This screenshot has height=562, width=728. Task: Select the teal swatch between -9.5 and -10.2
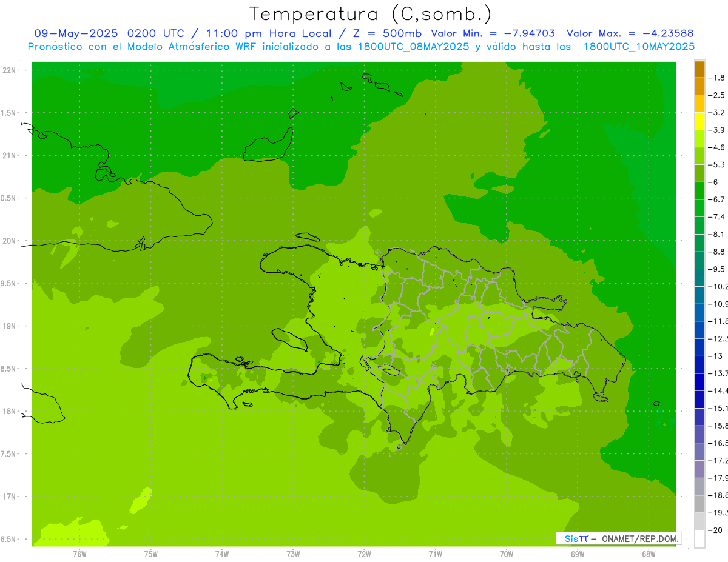699,278
